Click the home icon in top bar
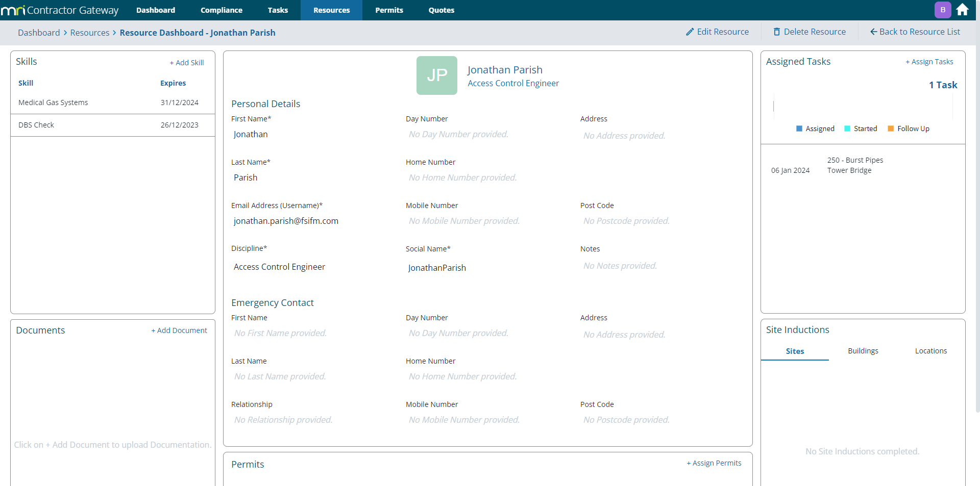 [x=962, y=10]
